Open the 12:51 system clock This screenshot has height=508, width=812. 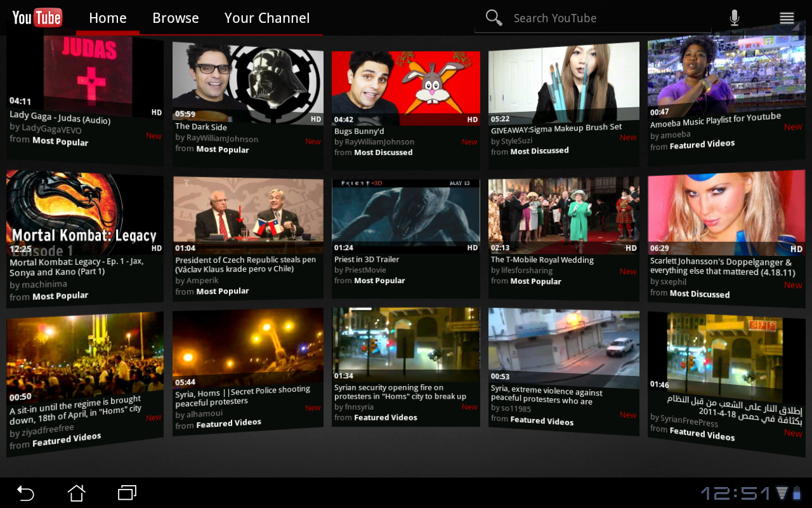coord(736,493)
